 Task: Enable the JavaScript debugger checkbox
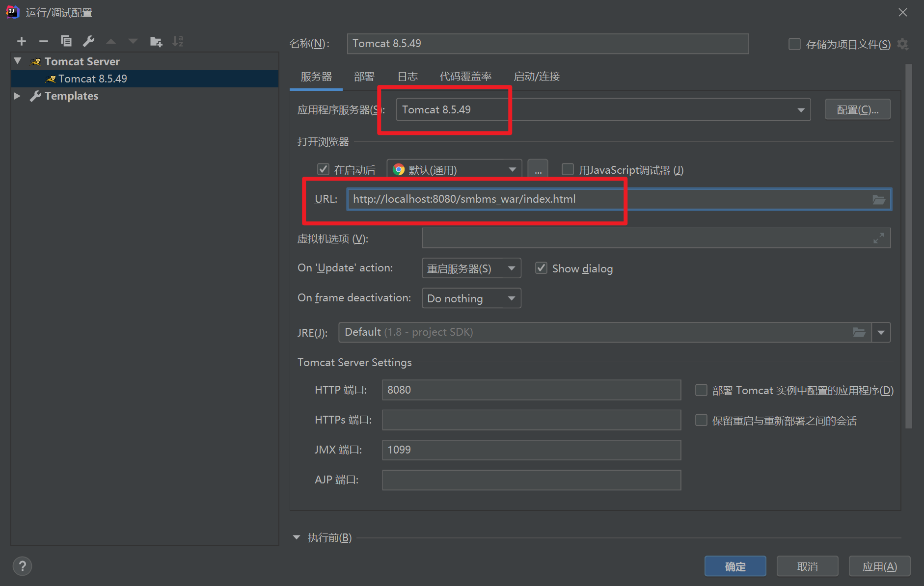568,169
